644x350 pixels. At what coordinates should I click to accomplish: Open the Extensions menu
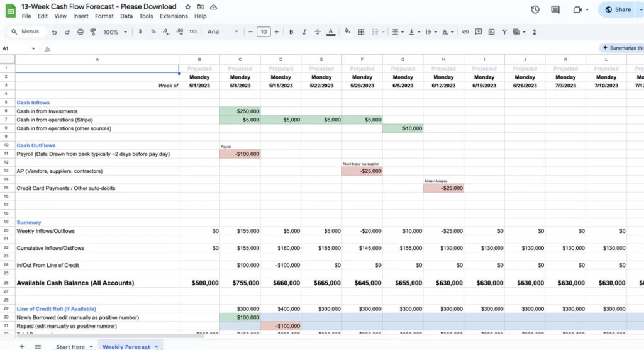click(x=174, y=16)
